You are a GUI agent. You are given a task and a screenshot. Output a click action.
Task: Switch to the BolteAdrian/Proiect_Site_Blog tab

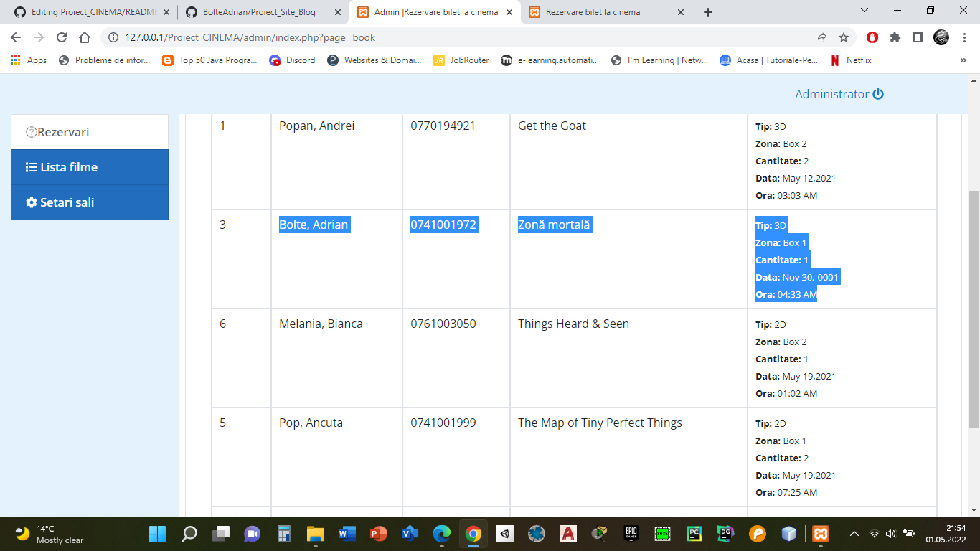(x=263, y=12)
